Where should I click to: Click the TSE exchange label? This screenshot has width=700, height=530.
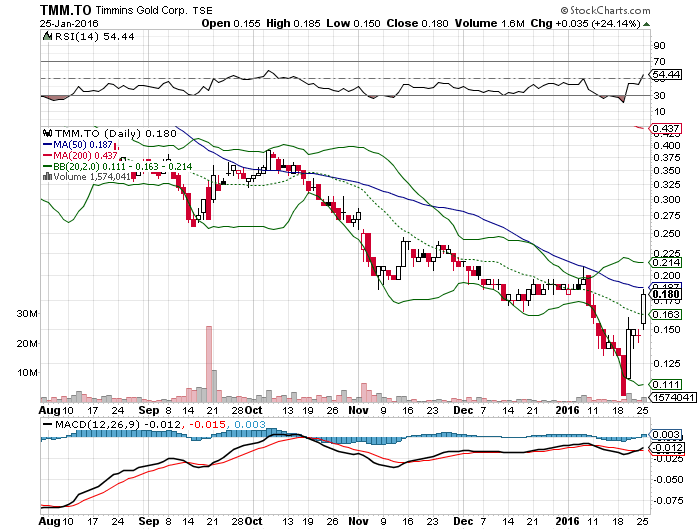click(x=202, y=10)
